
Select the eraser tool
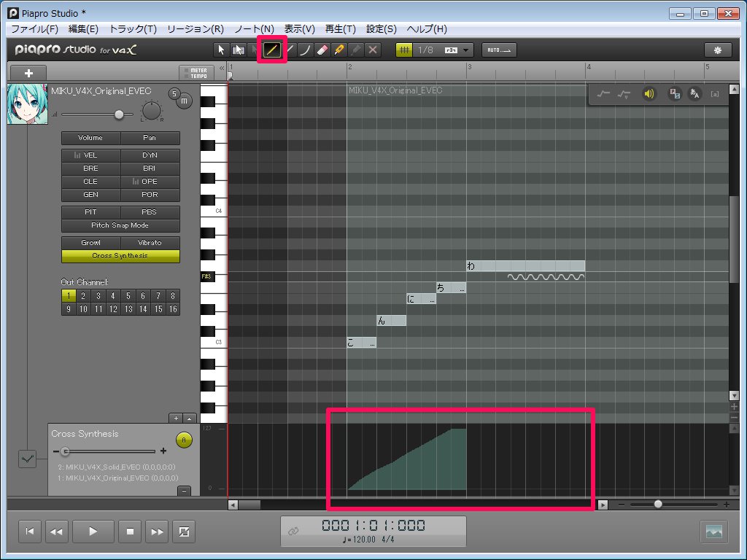coord(322,50)
